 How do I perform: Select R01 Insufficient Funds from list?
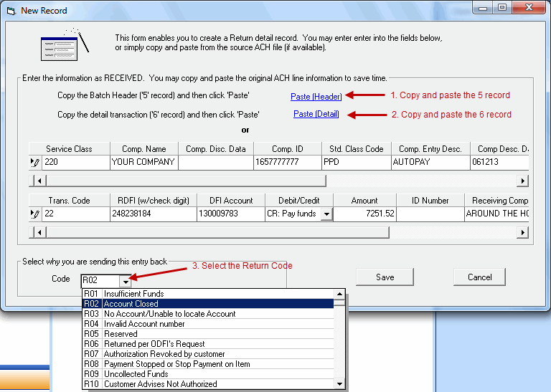point(208,294)
